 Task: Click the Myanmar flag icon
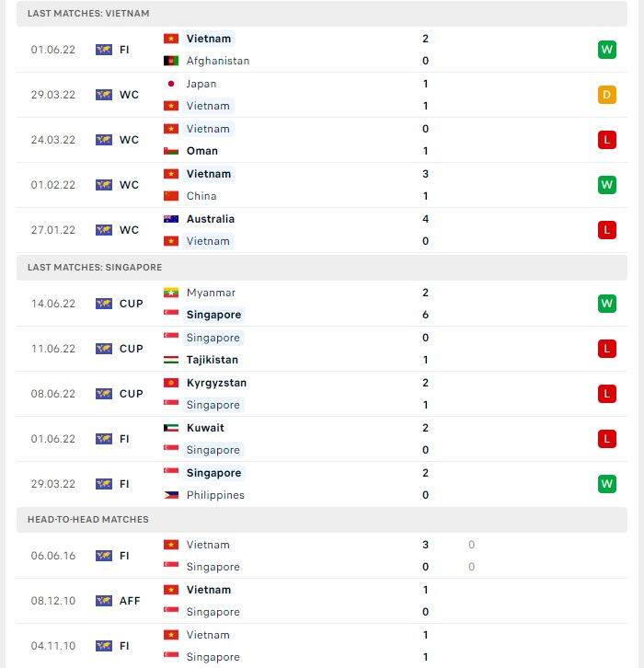pos(171,293)
